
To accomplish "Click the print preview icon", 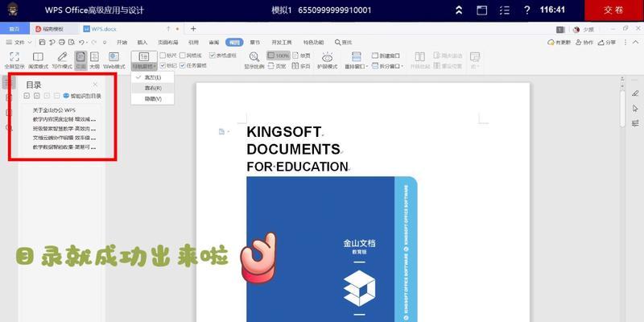I will 72,43.
